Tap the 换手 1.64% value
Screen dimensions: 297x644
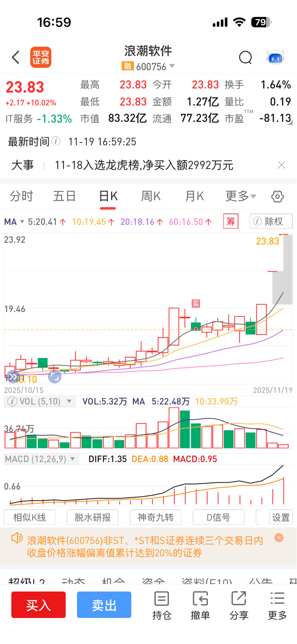click(x=276, y=85)
